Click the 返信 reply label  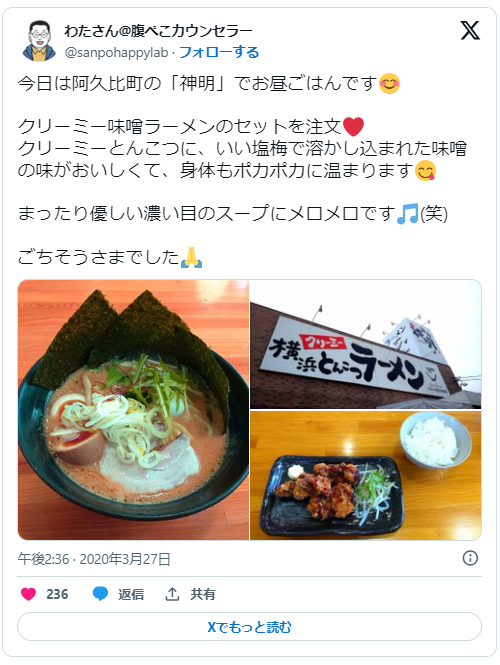coord(131,594)
